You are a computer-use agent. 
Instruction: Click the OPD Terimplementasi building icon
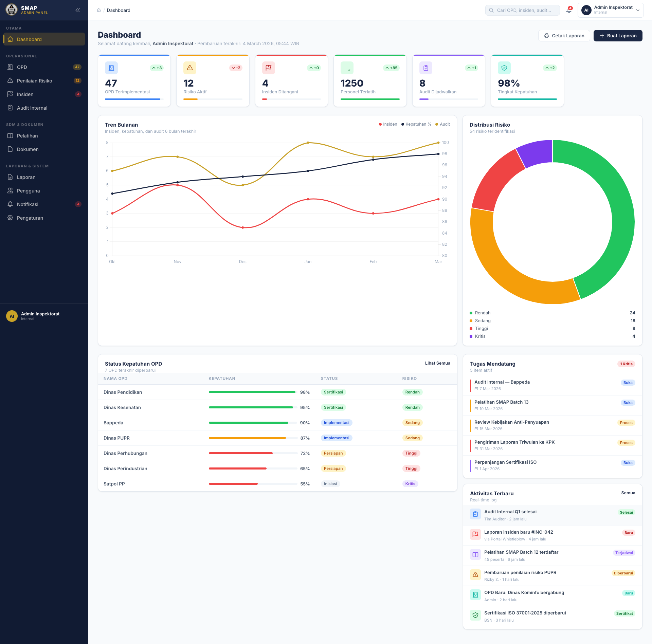tap(111, 68)
